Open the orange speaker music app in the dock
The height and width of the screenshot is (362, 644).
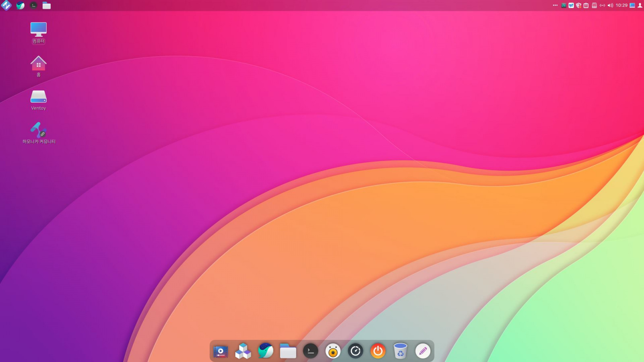click(x=333, y=352)
